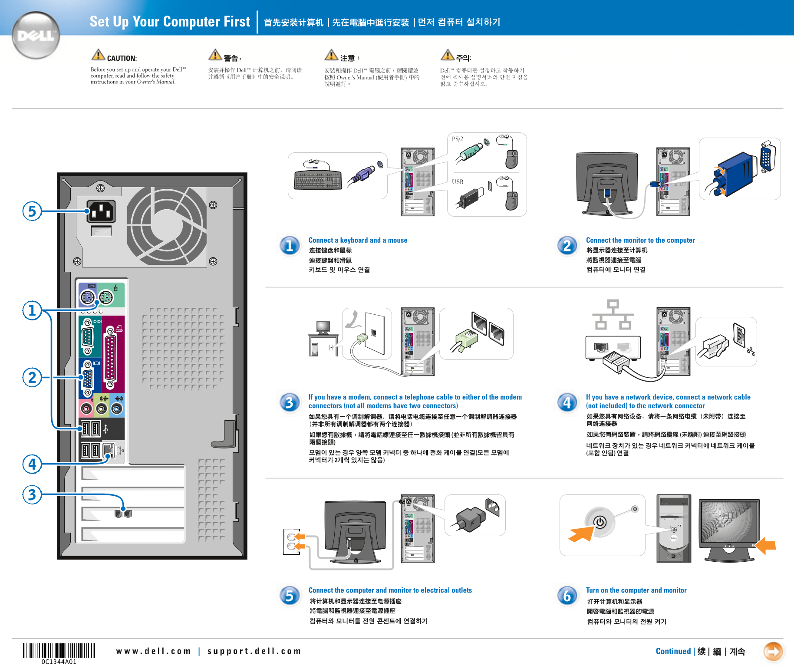Click the modem connectors on expansion card
This screenshot has height=672, width=794.
123,514
